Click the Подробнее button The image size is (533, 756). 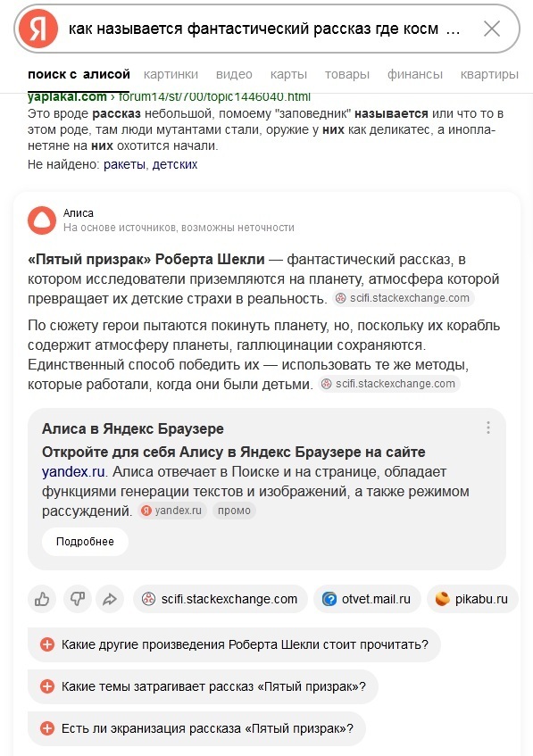tap(84, 542)
